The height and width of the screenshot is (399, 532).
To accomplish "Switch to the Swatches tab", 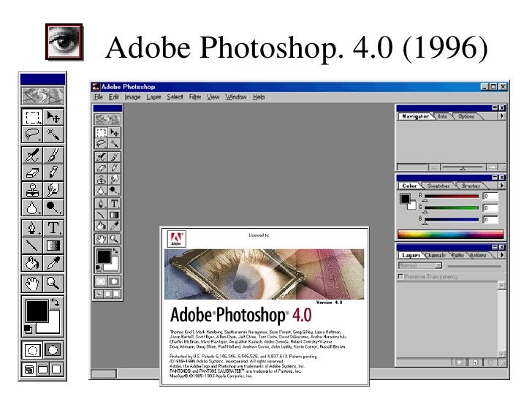I will point(438,186).
